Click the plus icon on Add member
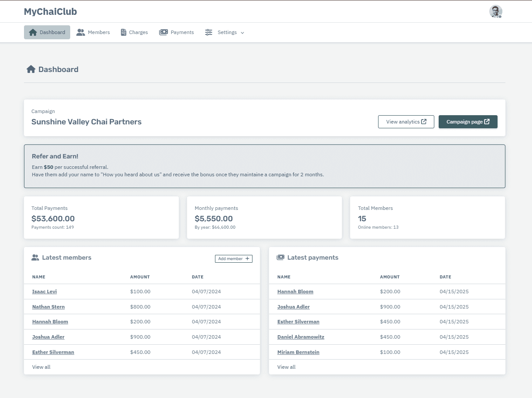The image size is (532, 398). 247,259
